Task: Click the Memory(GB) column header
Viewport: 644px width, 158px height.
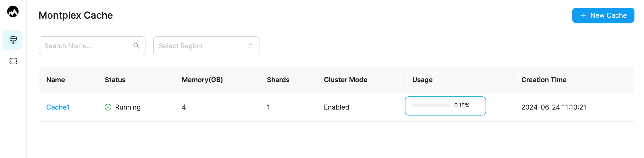Action: (x=202, y=80)
